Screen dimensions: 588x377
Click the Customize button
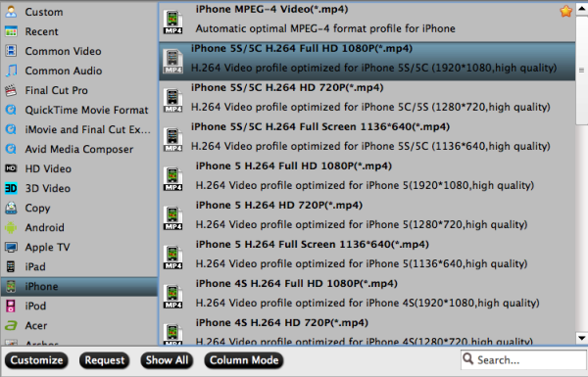tap(36, 360)
